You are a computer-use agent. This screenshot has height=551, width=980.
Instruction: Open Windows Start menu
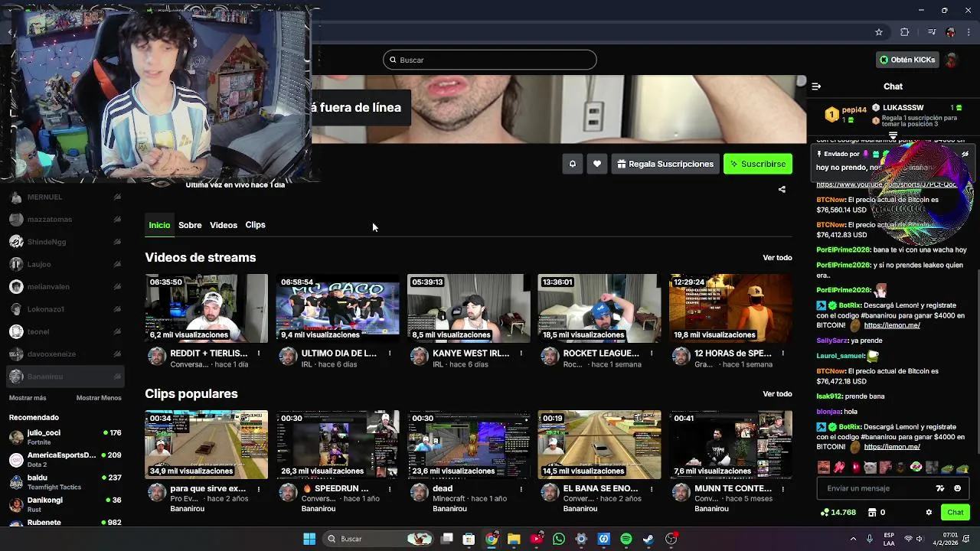click(x=309, y=539)
